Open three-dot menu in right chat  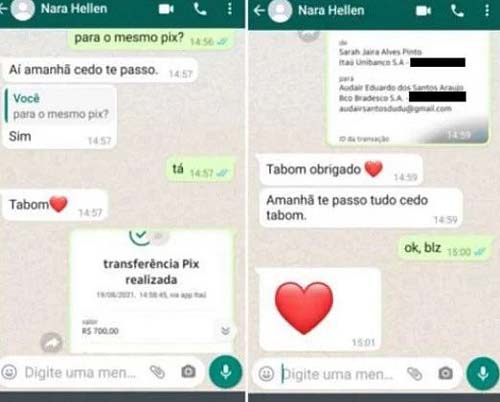click(487, 11)
